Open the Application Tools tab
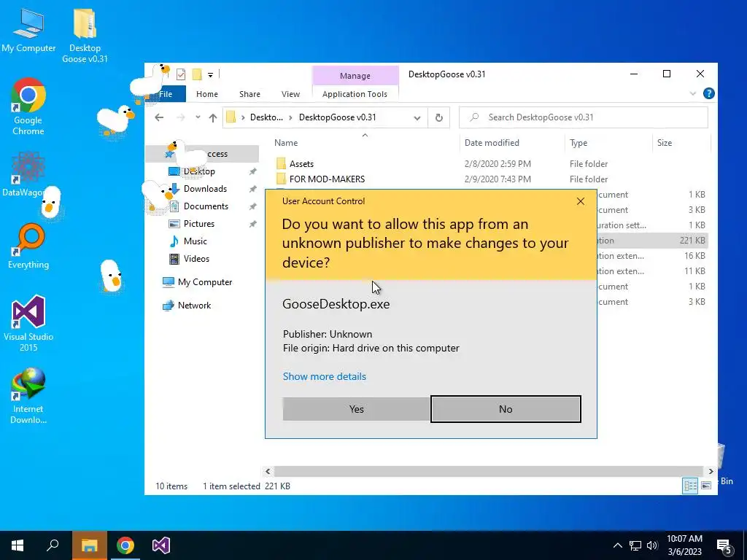 [355, 94]
